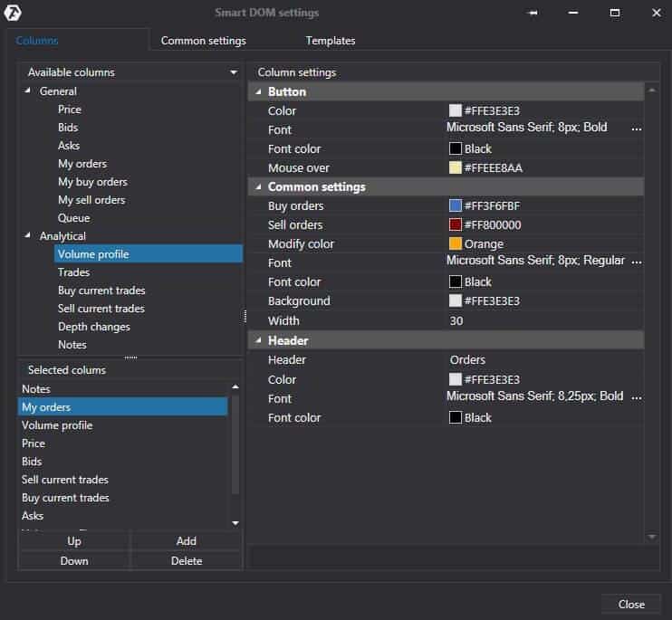Click the app logo in title bar
This screenshot has width=672, height=620.
(x=13, y=13)
